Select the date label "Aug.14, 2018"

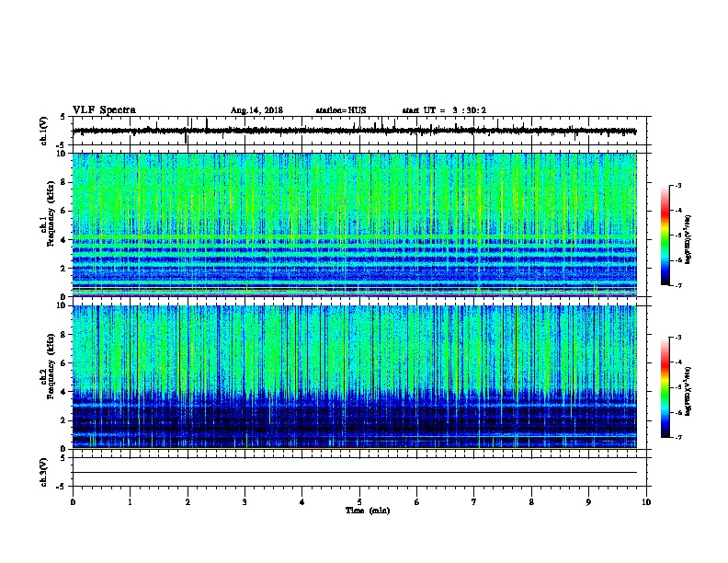point(256,110)
